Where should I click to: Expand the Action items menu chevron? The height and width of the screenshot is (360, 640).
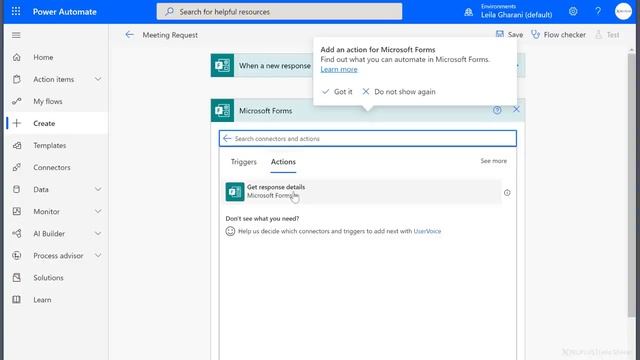pyautogui.click(x=98, y=79)
